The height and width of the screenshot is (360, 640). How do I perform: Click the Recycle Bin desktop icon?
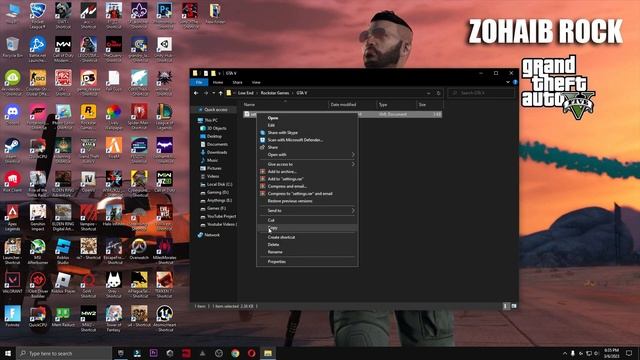12,47
